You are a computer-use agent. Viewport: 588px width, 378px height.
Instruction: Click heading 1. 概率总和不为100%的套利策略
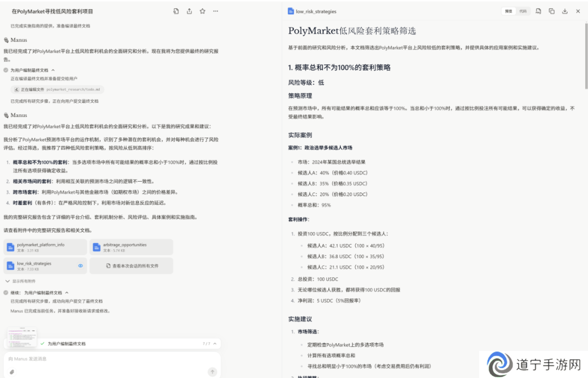point(339,67)
